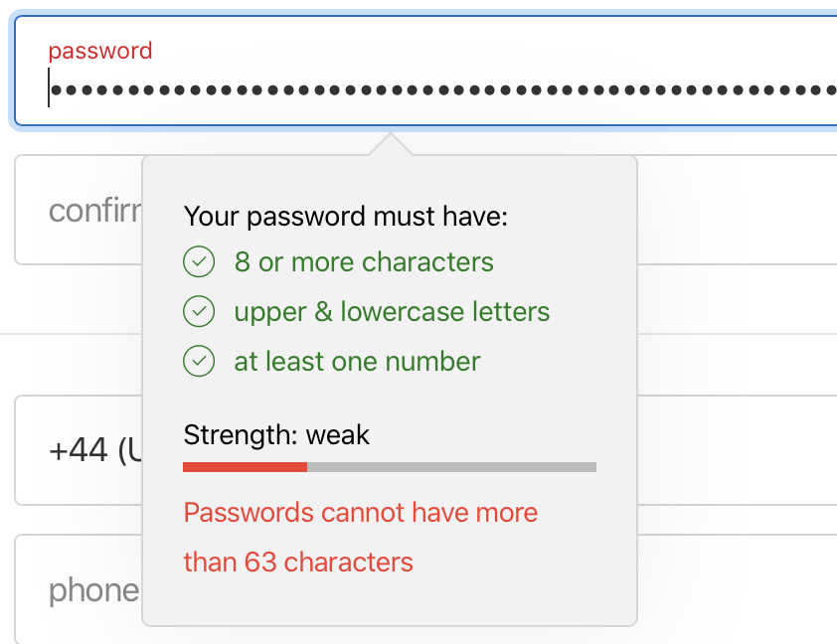
Task: Click the checkmark icon beside "upper & lowercase letters"
Action: [x=200, y=312]
